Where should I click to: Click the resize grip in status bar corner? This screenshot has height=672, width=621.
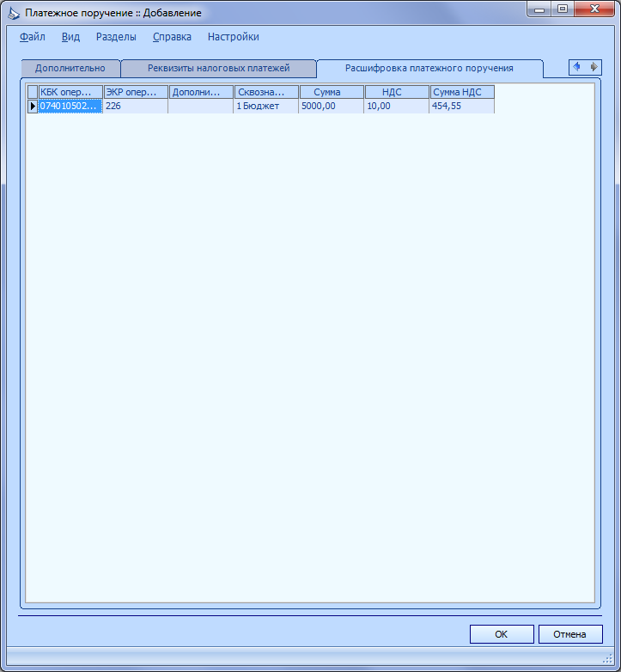[608, 658]
